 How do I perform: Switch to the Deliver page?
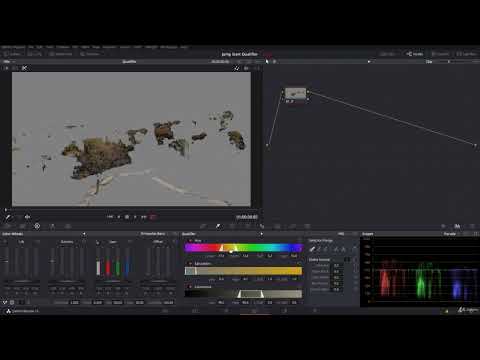pos(315,311)
